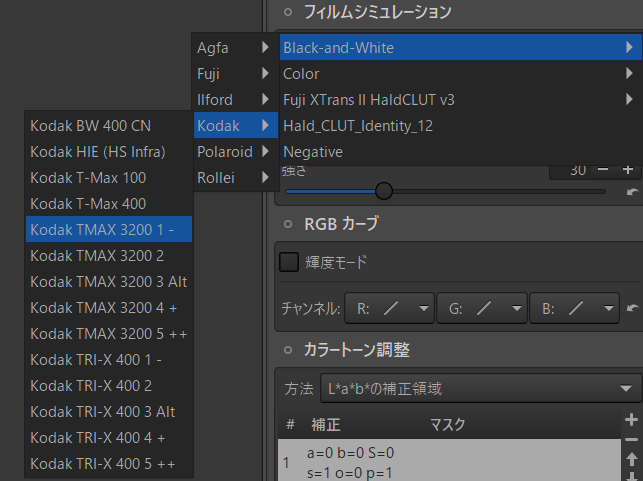Click the 補正 column header
This screenshot has width=643, height=481.
click(326, 424)
